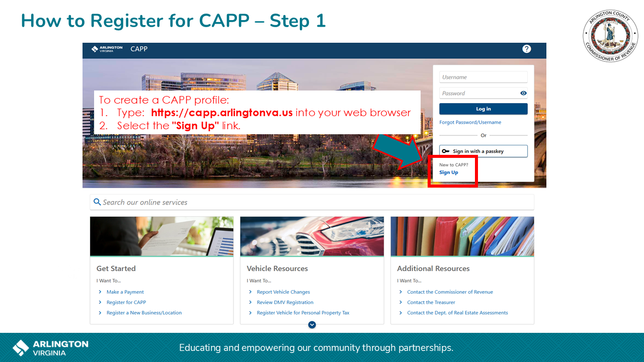Click the Vehicle Resources heading

tap(277, 268)
